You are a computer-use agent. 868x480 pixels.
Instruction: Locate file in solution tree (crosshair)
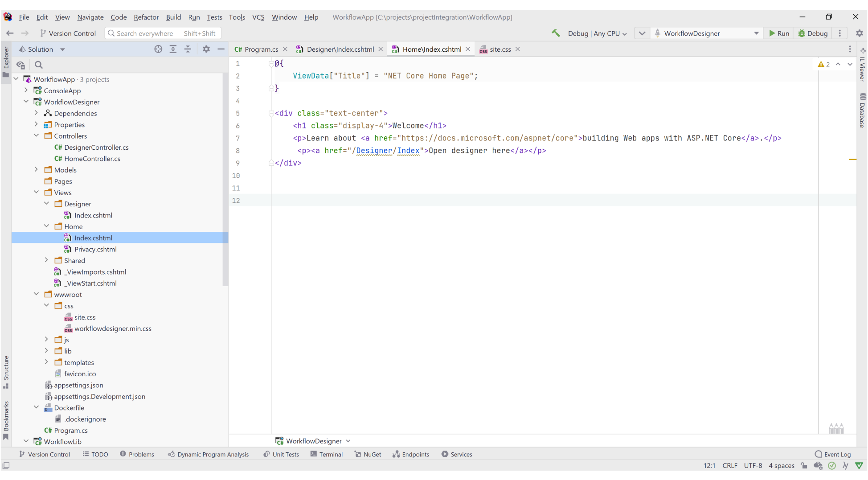point(158,49)
